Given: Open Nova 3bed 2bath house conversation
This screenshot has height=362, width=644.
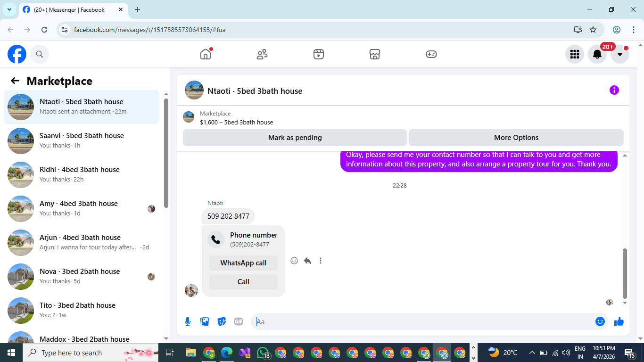Looking at the screenshot, I should click(81, 277).
